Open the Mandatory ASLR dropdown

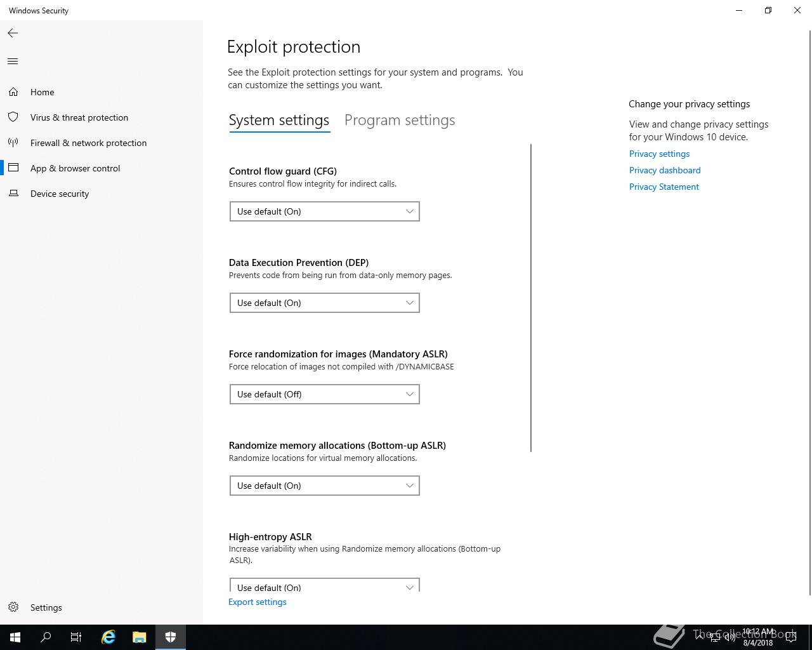[x=325, y=394]
